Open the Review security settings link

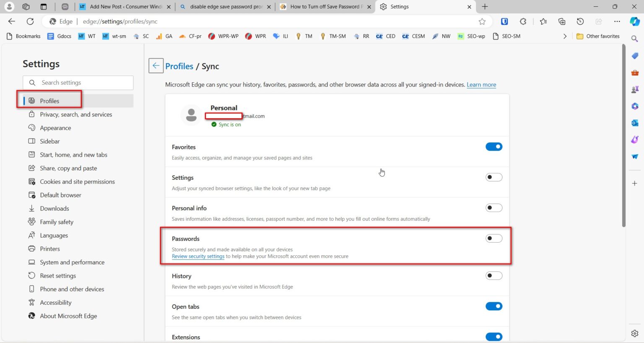(x=198, y=256)
